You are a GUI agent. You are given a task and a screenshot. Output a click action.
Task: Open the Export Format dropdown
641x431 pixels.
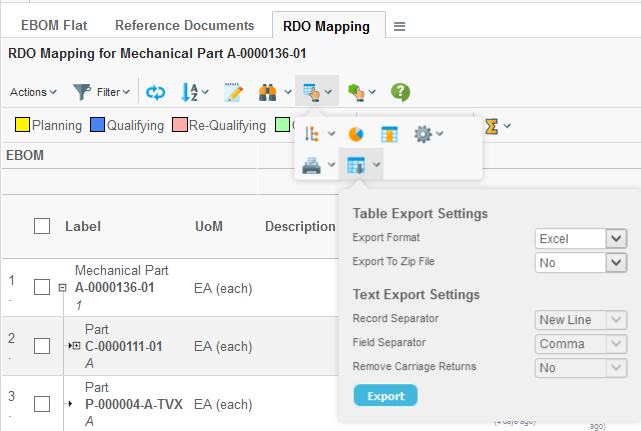click(580, 238)
